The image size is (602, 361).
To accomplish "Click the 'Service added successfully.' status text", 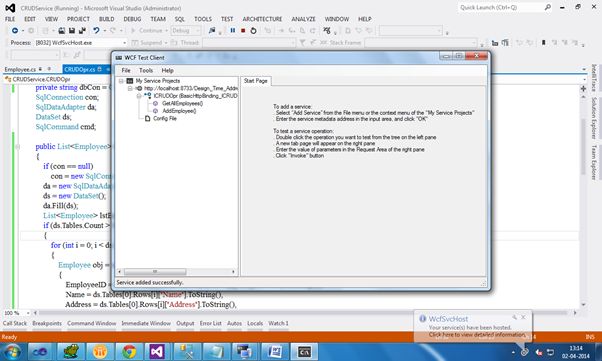I will pos(150,283).
